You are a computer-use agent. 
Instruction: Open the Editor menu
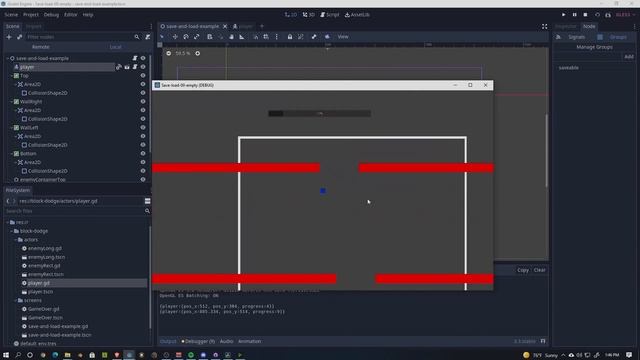pos(71,15)
